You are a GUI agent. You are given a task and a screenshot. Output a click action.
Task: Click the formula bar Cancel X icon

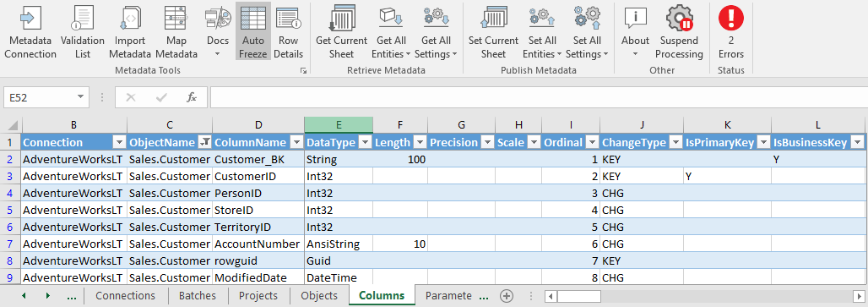tap(131, 97)
